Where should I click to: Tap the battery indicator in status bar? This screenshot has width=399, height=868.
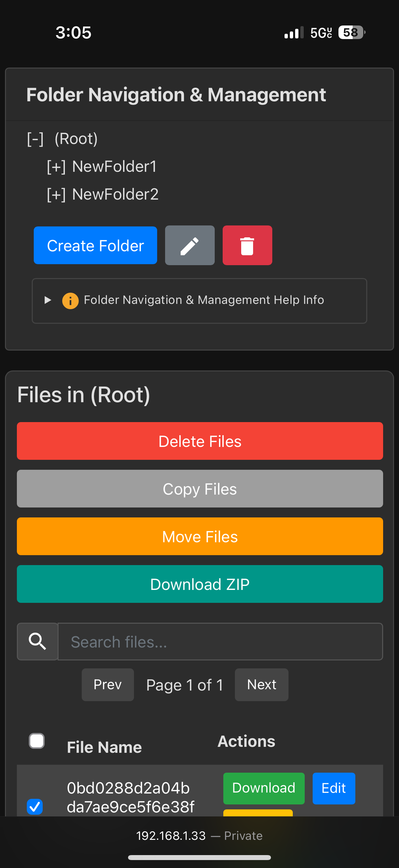click(351, 33)
